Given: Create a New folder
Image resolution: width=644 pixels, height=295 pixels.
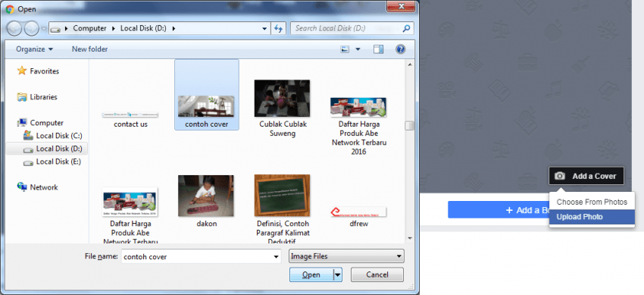Looking at the screenshot, I should pos(89,49).
